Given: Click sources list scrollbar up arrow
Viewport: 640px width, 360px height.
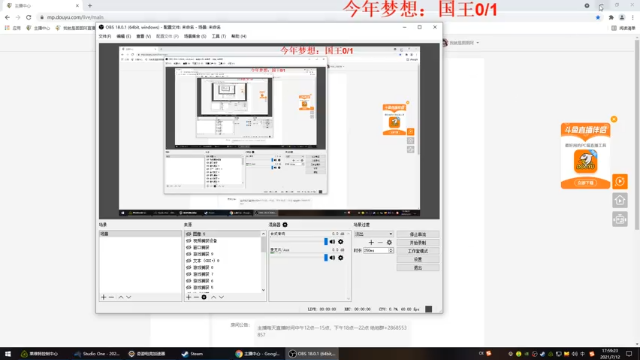Looking at the screenshot, I should coord(263,234).
